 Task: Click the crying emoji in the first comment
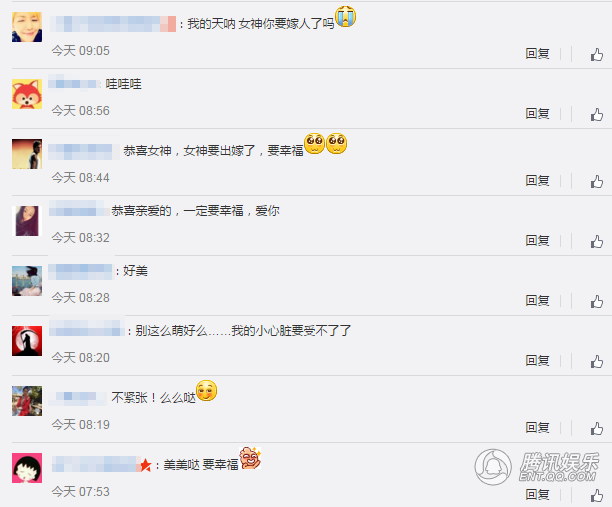click(x=345, y=17)
